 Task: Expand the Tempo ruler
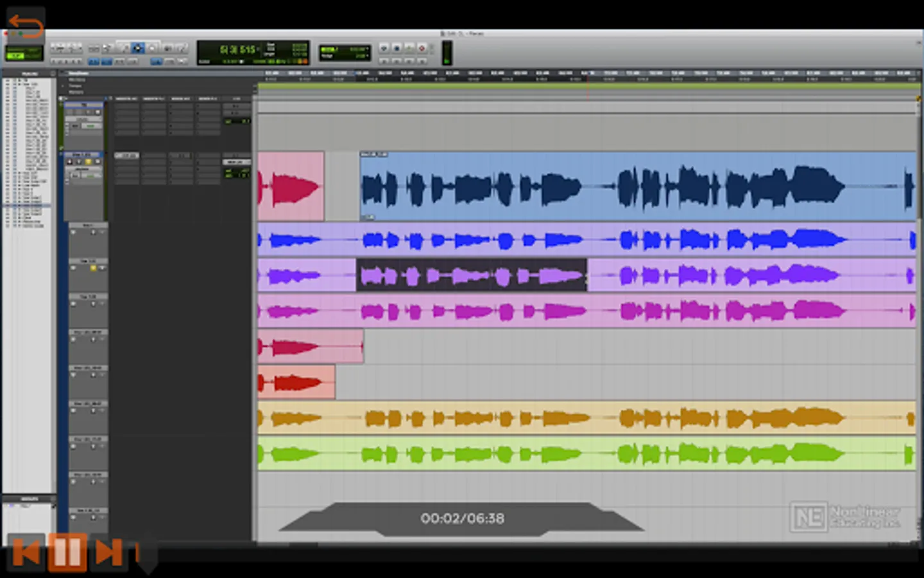pyautogui.click(x=64, y=85)
